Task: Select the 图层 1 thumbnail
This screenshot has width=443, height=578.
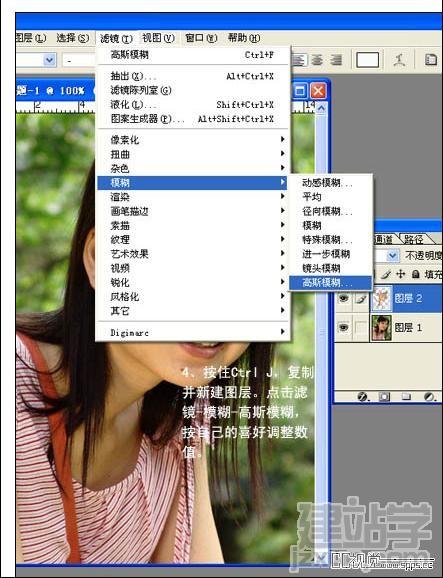Action: pyautogui.click(x=381, y=328)
